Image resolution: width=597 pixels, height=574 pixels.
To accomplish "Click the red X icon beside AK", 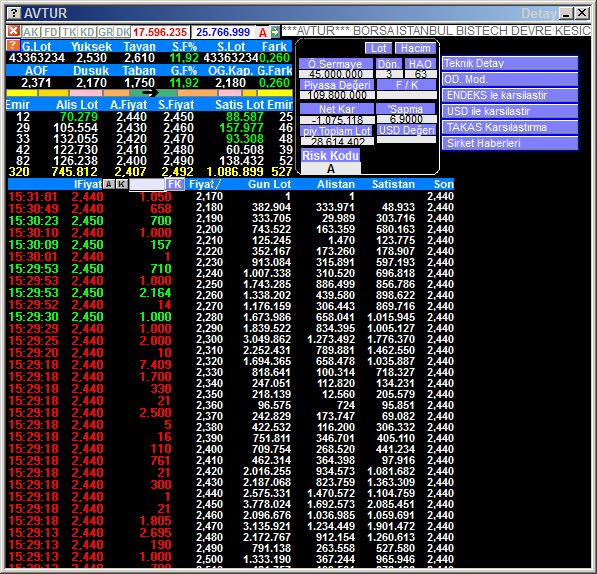I will [x=14, y=32].
